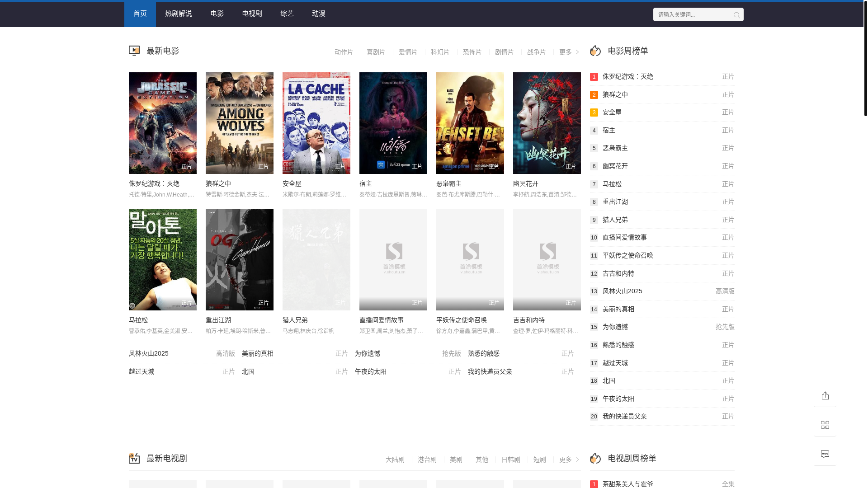868x488 pixels.
Task: Open the 幽冥花开 movie poster
Action: pos(547,123)
